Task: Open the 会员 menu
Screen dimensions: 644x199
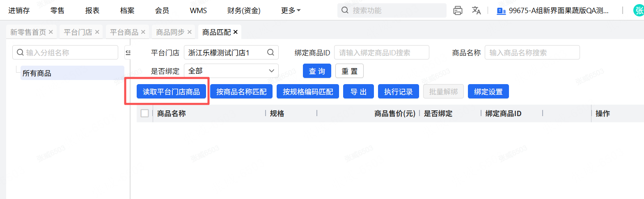Action: [162, 11]
